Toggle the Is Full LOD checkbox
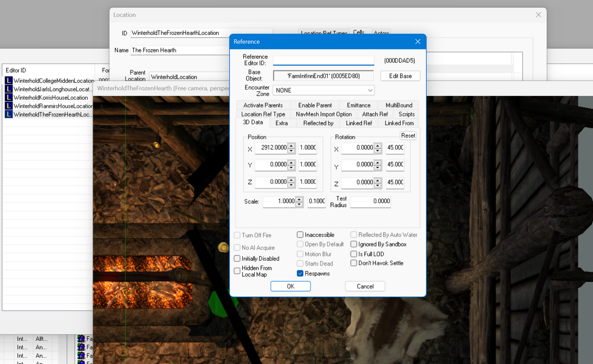This screenshot has height=364, width=593. [354, 254]
